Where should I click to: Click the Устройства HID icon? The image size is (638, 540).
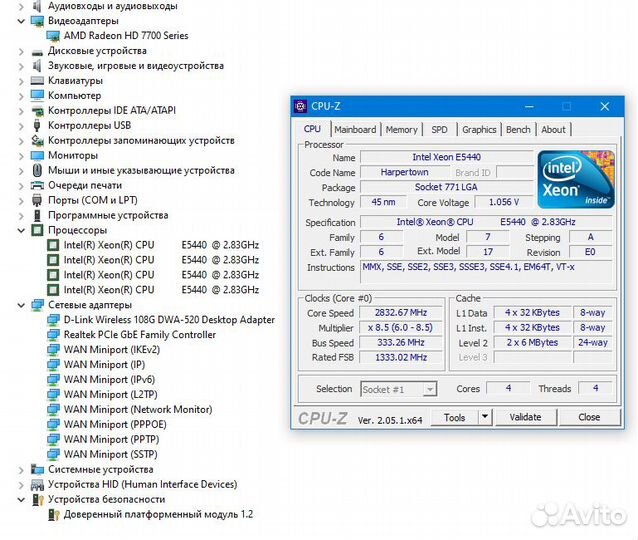click(37, 485)
